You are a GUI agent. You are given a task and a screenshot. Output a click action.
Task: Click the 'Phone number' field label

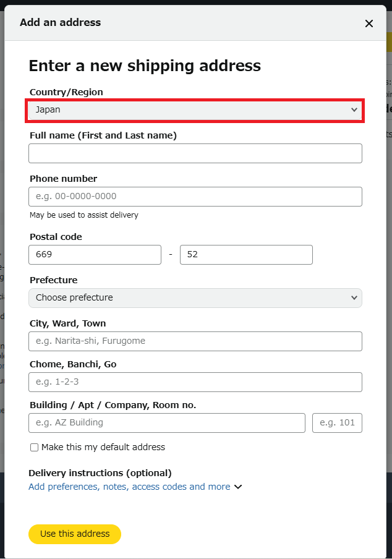(x=63, y=179)
